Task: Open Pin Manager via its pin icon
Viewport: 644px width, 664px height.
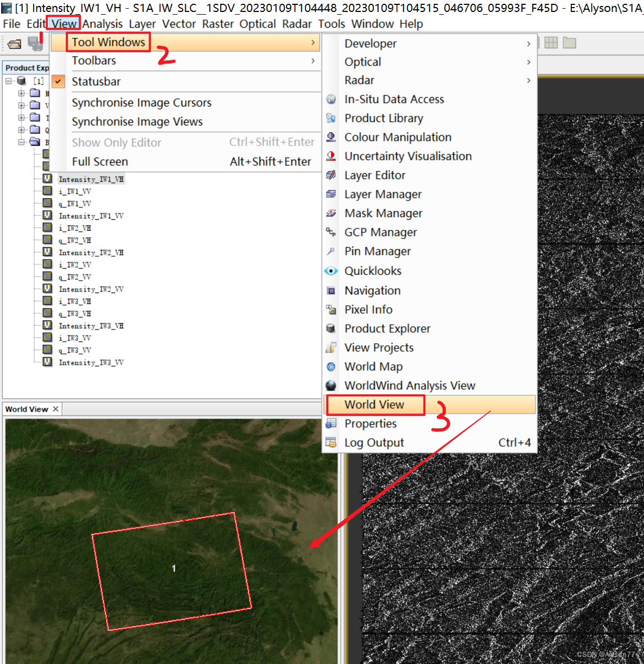Action: (x=331, y=251)
